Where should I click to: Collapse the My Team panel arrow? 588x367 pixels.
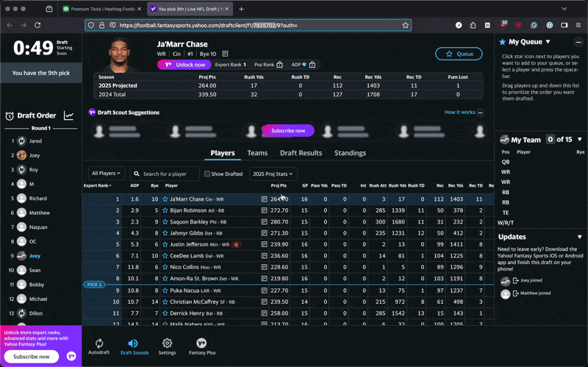point(580,139)
